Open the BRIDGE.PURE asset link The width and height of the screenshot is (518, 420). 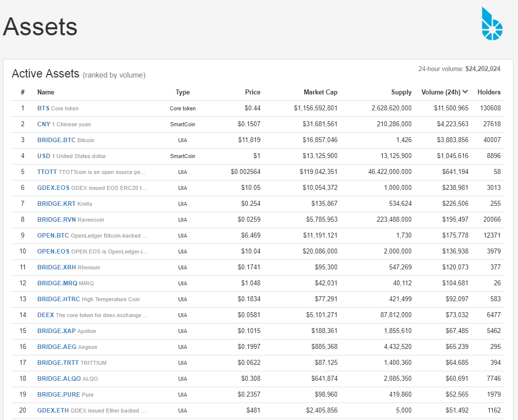coord(59,395)
